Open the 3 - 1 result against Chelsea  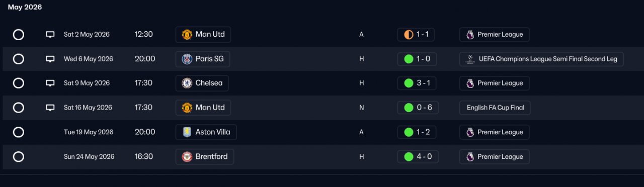[417, 83]
